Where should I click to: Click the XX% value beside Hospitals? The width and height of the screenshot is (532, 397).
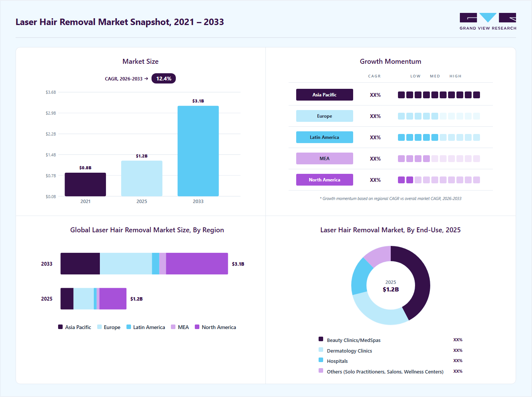(x=458, y=361)
